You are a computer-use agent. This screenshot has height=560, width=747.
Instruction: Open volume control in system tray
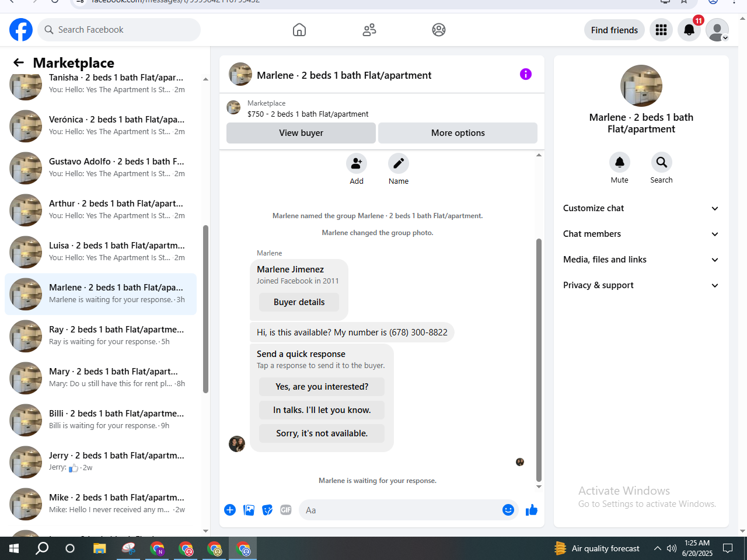672,548
